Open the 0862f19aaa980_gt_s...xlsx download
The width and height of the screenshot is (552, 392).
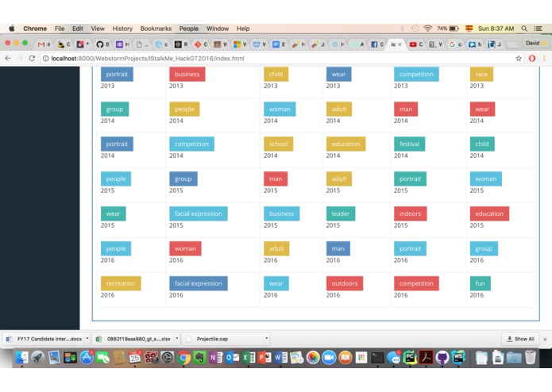pos(135,339)
